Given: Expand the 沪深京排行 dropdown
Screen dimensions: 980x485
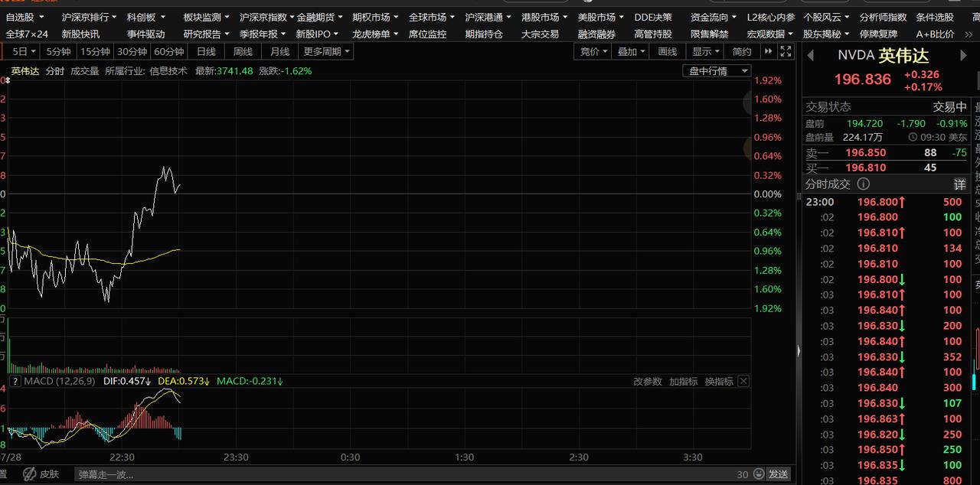Looking at the screenshot, I should 90,17.
